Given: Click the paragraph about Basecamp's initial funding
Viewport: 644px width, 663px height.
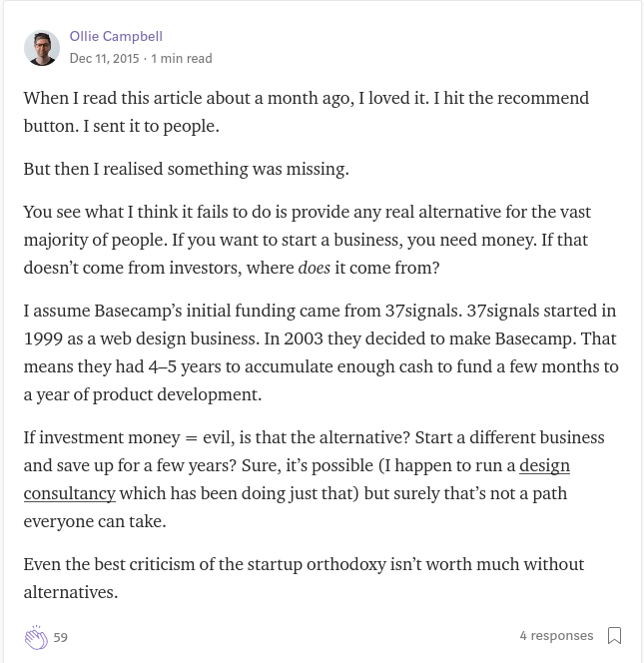Looking at the screenshot, I should point(321,352).
